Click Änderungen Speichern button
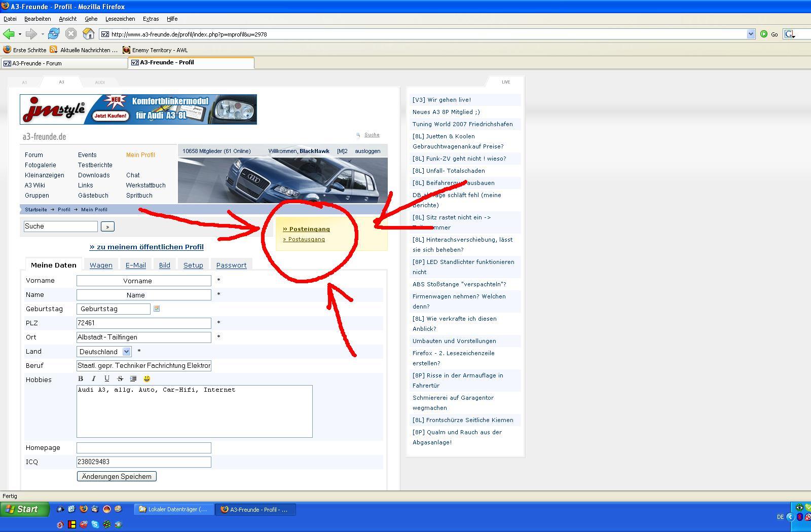 (117, 476)
